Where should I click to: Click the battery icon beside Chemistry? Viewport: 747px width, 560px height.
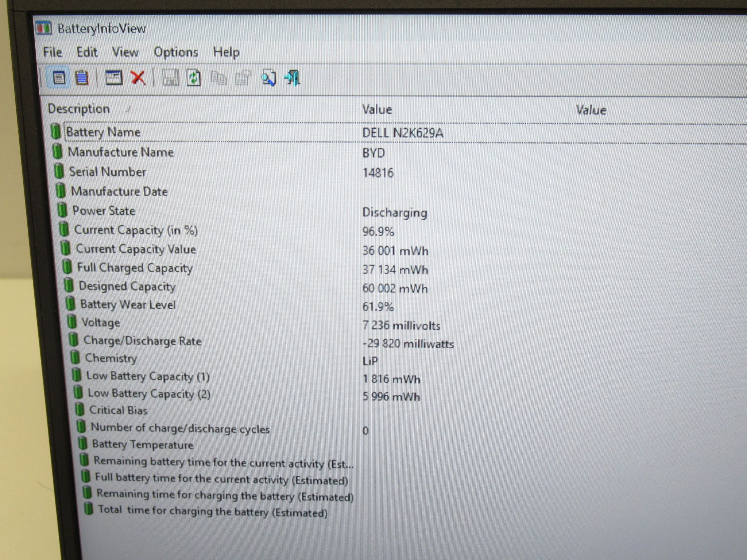[75, 357]
